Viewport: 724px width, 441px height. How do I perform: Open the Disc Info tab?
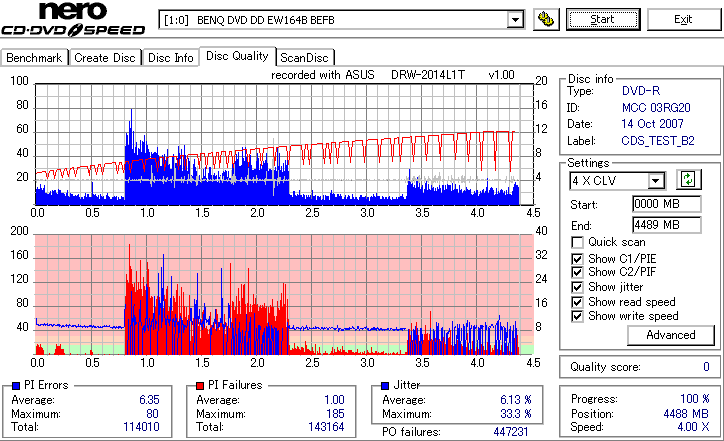point(170,58)
